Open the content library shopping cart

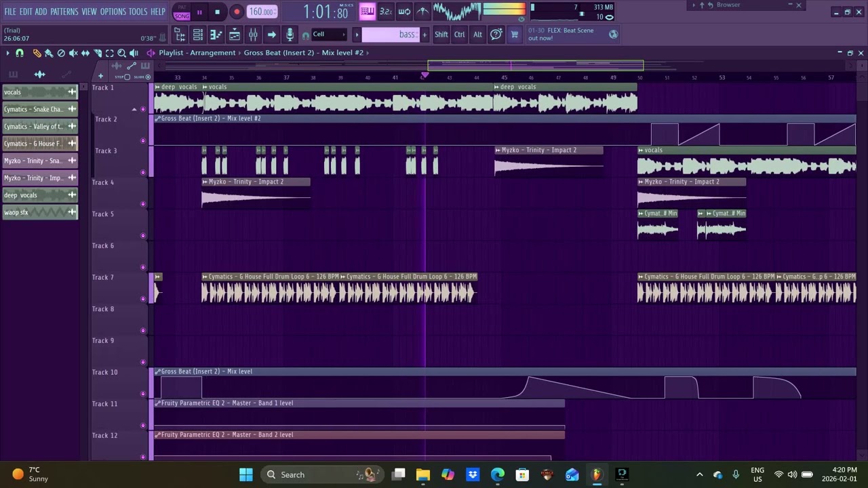514,35
